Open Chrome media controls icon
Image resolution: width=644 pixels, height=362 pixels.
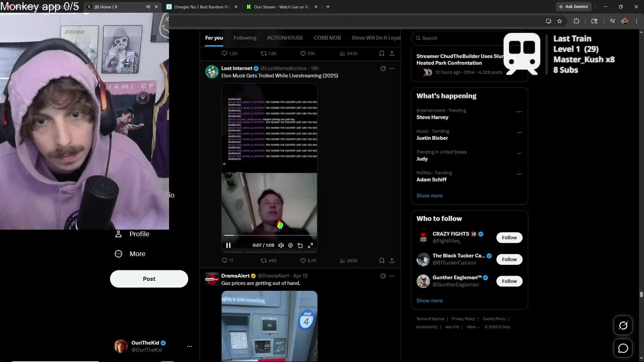click(x=612, y=21)
